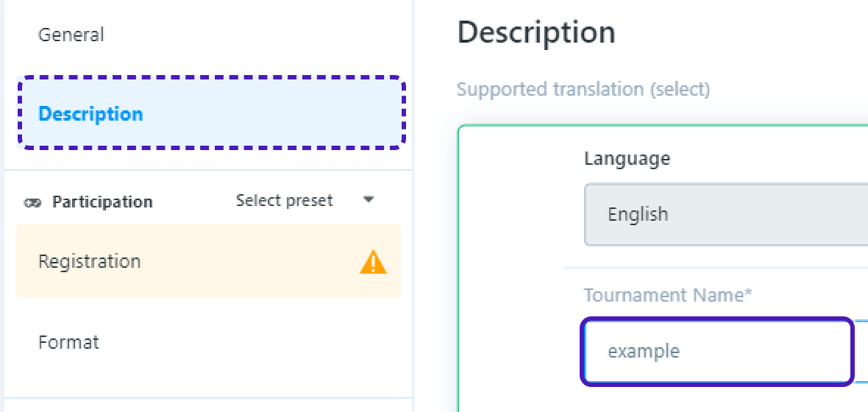
Task: Click the blank sidebar area below Format
Action: (x=206, y=379)
